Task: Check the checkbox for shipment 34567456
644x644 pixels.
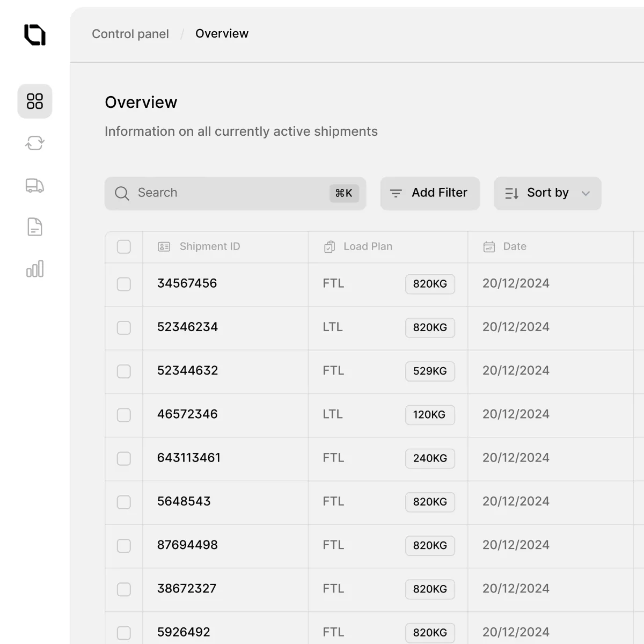Action: coord(123,285)
